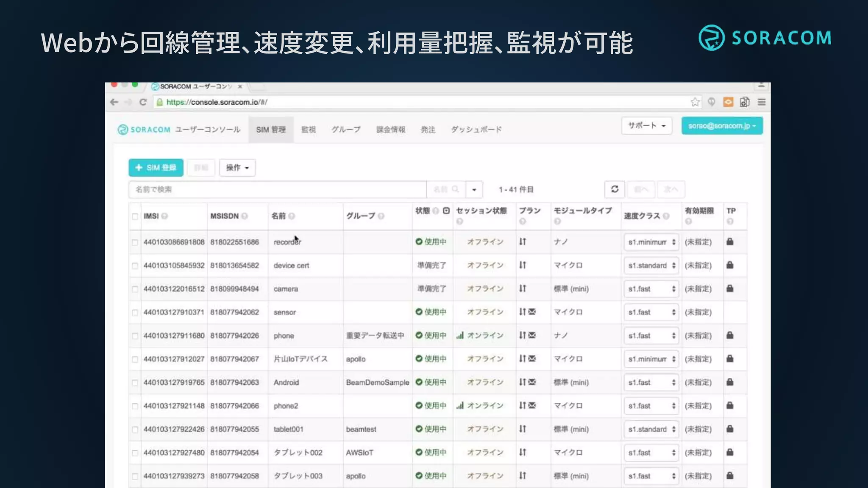Image resolution: width=868 pixels, height=488 pixels.
Task: Click the browser address bar URL
Action: click(217, 102)
